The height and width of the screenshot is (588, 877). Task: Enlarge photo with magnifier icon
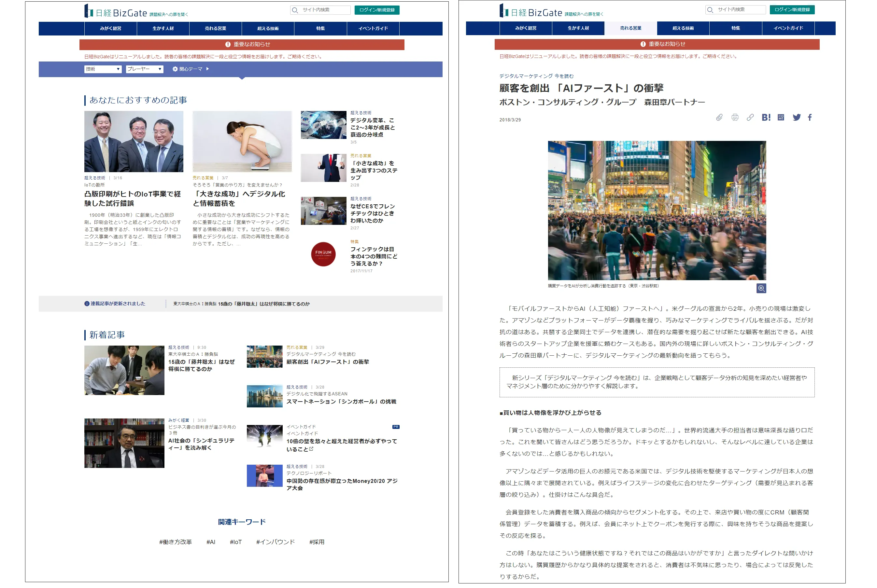coord(761,288)
